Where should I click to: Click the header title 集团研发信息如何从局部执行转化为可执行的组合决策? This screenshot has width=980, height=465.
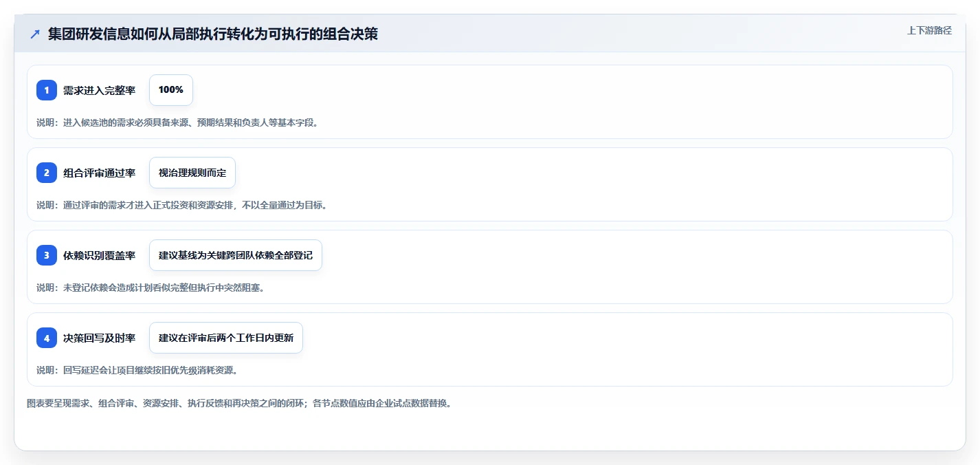click(213, 34)
